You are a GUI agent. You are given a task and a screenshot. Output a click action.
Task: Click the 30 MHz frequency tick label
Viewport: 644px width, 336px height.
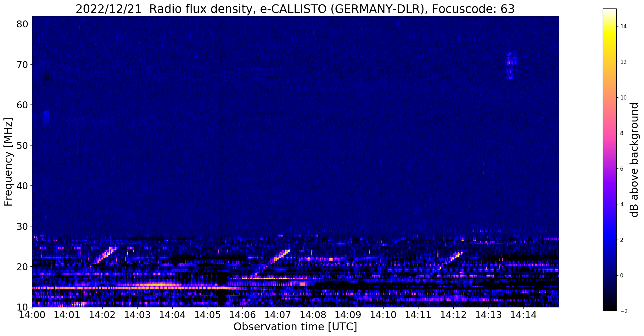22,226
